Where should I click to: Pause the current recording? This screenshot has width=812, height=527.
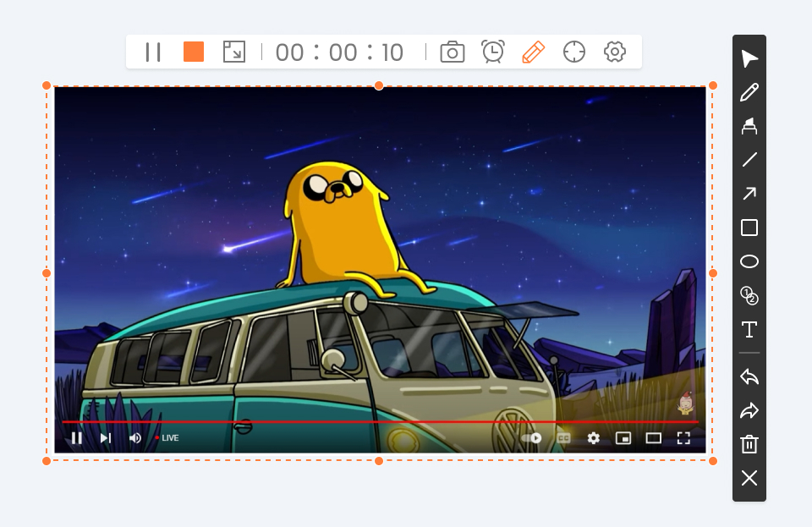coord(152,52)
